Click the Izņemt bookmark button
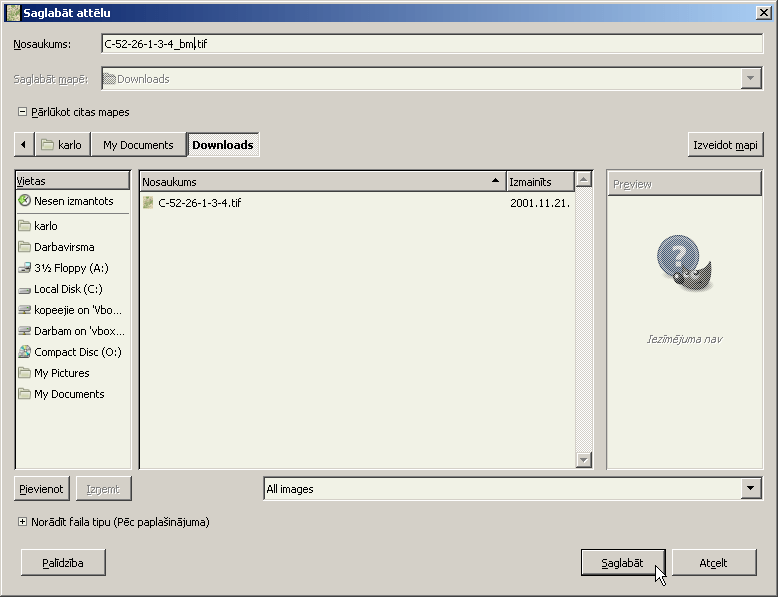Viewport: 778px width, 597px height. 103,489
